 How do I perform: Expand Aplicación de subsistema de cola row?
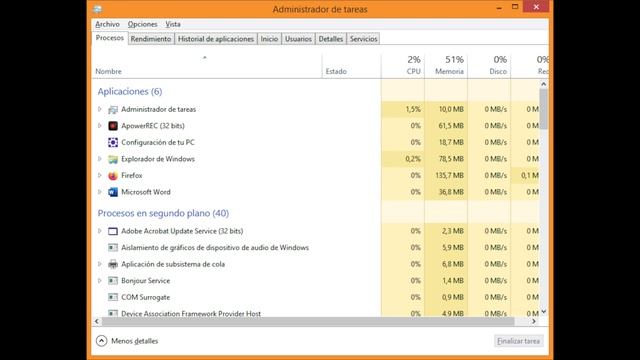coord(100,264)
